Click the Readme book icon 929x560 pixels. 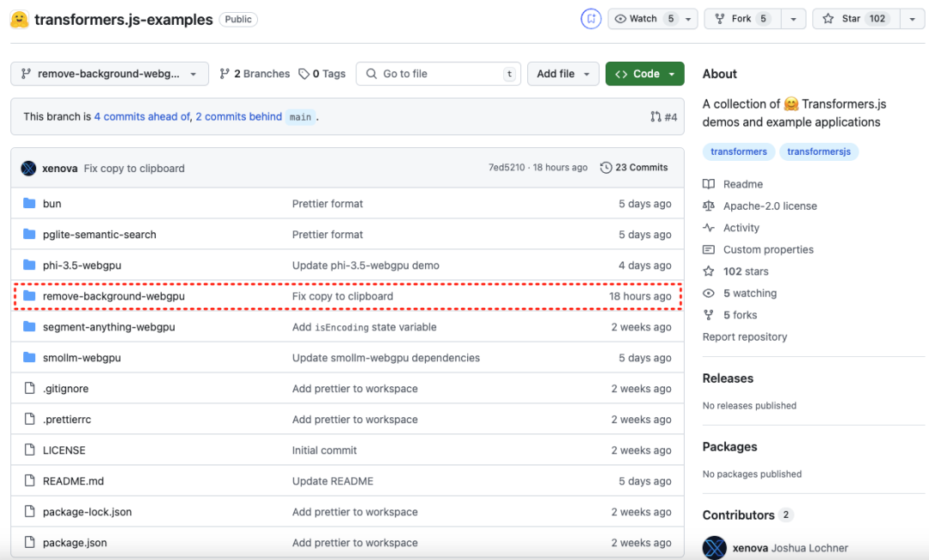click(709, 184)
